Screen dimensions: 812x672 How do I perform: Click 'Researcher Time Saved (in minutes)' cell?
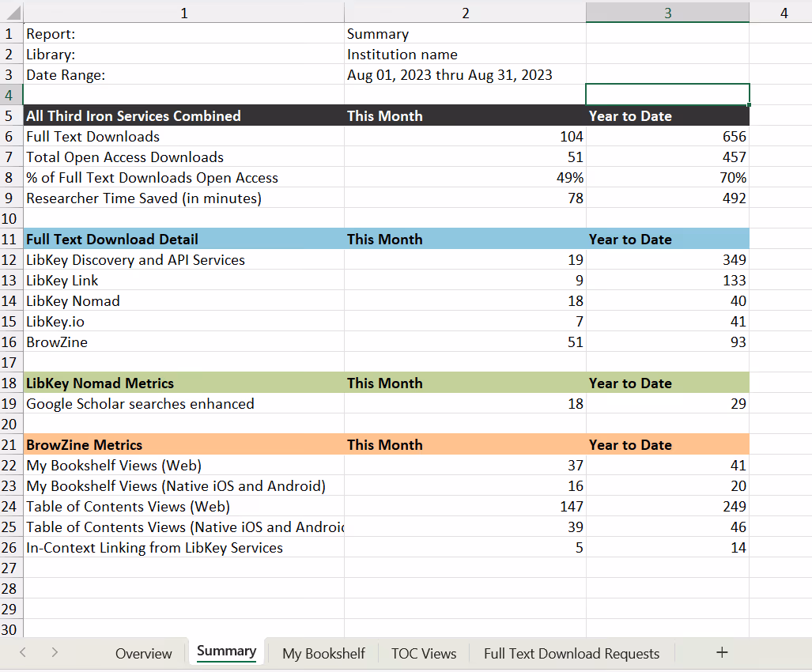point(184,198)
